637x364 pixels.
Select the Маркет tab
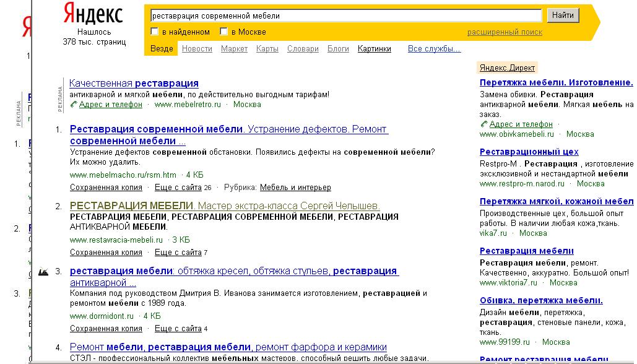tap(234, 48)
